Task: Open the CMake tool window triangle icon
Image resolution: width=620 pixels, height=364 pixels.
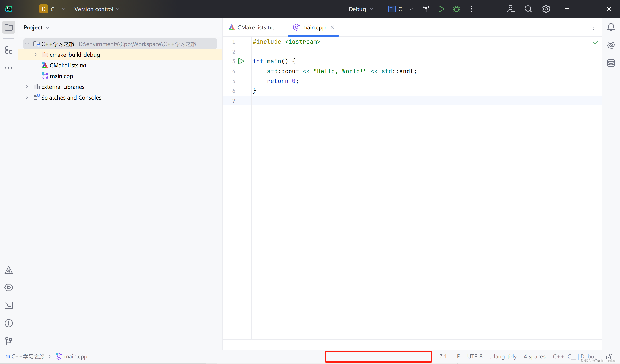Action: pos(9,270)
